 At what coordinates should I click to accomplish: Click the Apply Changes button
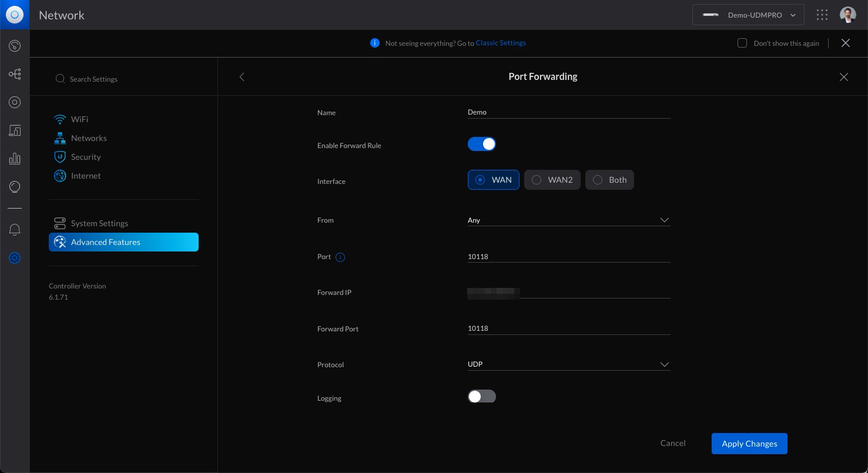pyautogui.click(x=749, y=444)
